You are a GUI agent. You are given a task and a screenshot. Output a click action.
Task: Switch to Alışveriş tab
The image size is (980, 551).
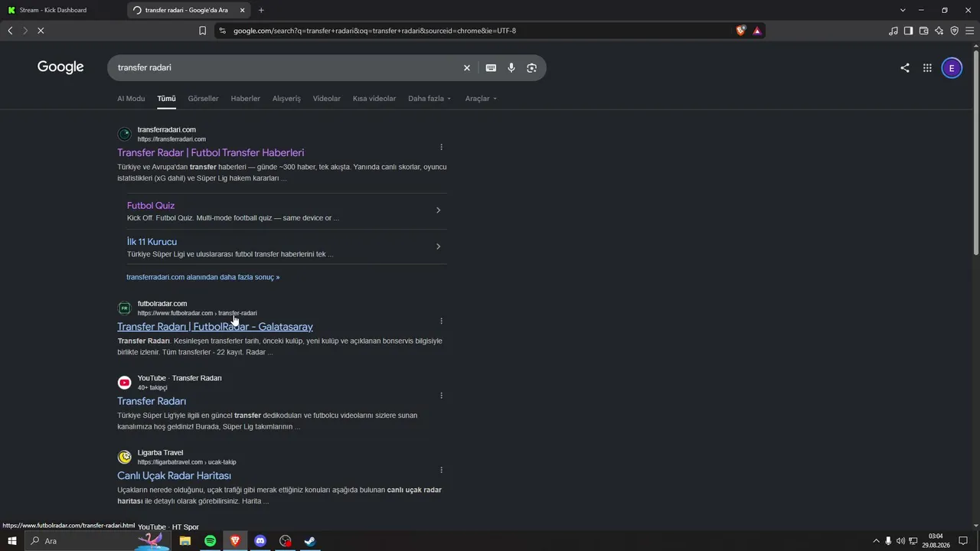click(x=287, y=99)
